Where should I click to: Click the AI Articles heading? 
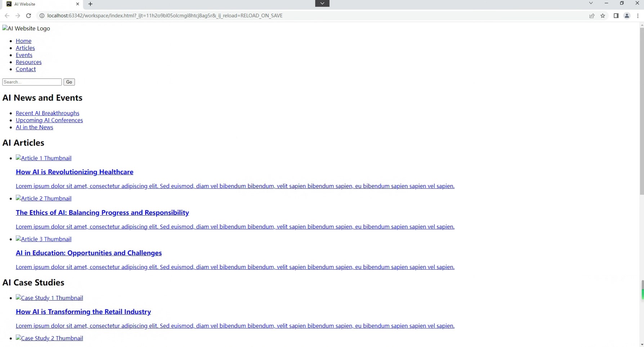point(23,143)
